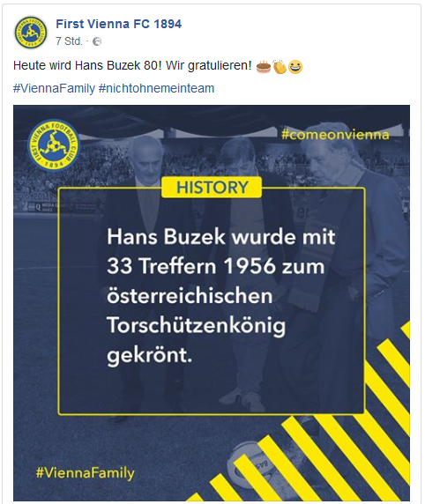
Task: Open the First Vienna FC profile avatar
Action: click(x=31, y=33)
